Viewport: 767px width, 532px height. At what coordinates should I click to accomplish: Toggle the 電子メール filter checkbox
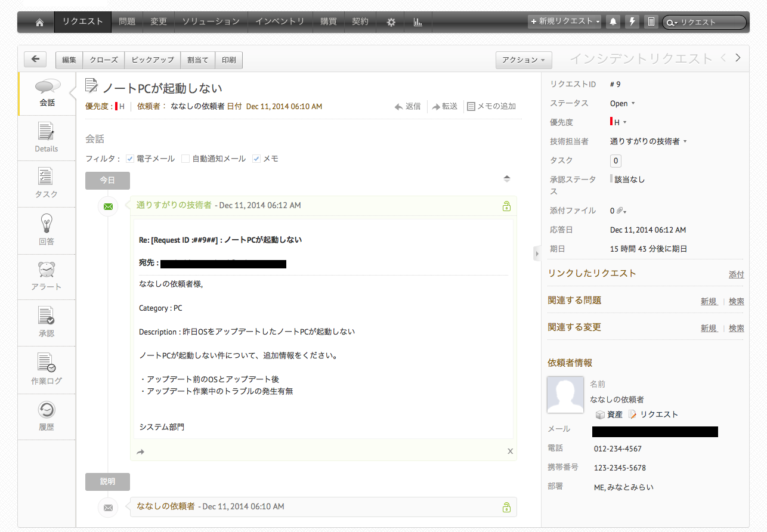tap(130, 159)
